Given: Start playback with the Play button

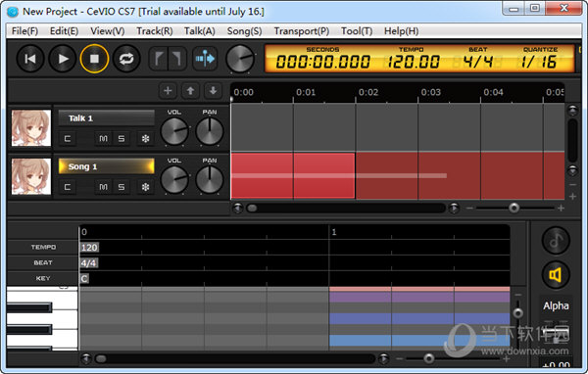Looking at the screenshot, I should point(63,59).
